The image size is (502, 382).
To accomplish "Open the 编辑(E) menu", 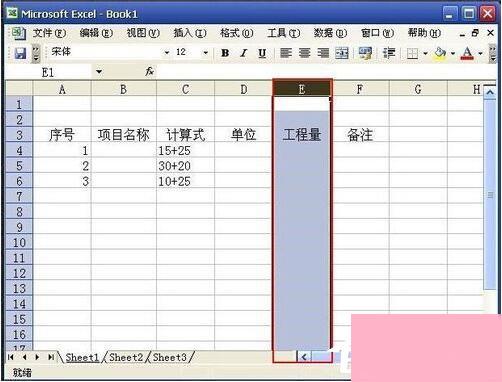I will click(96, 33).
